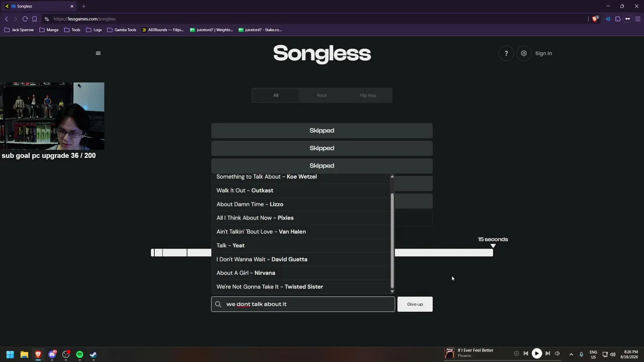Open Spotify from the taskbar
The height and width of the screenshot is (362, 644).
(x=79, y=354)
